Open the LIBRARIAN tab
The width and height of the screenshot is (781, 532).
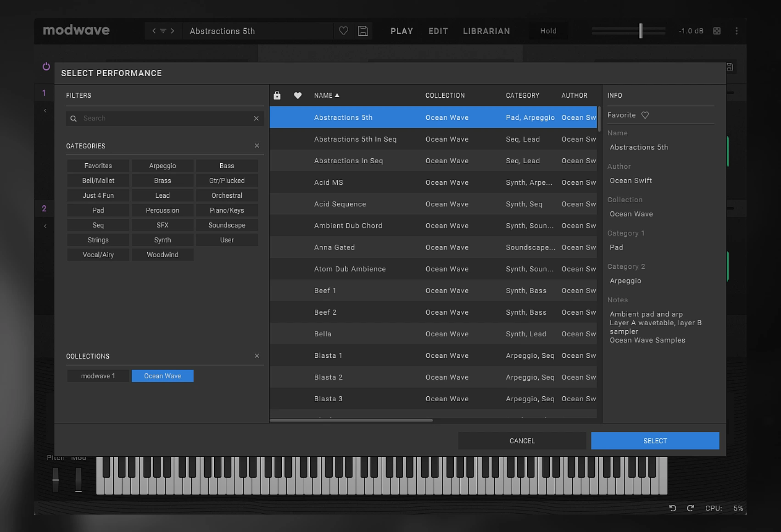tap(486, 31)
